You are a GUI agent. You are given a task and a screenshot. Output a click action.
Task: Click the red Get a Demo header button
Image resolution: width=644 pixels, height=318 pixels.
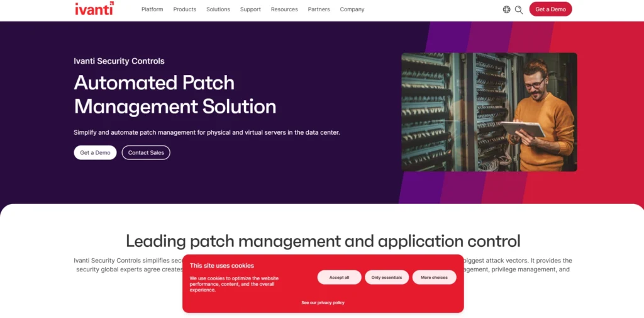[550, 9]
